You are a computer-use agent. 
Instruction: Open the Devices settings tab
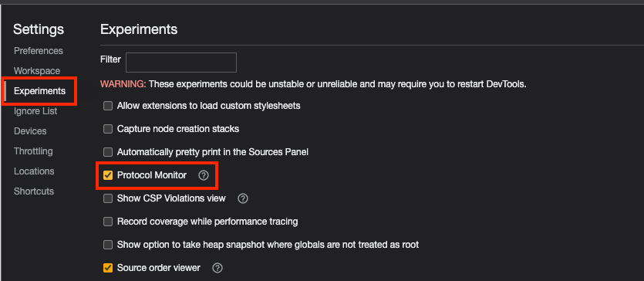(x=30, y=131)
